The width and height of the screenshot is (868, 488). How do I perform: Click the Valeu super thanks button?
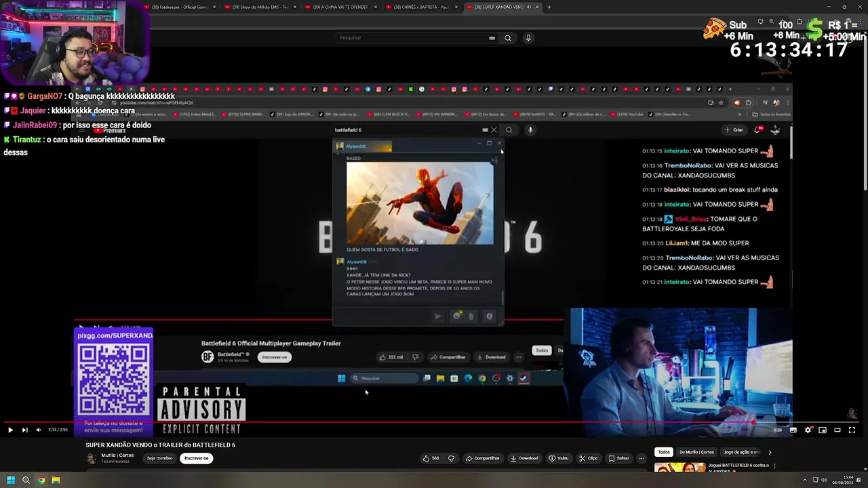pos(559,458)
